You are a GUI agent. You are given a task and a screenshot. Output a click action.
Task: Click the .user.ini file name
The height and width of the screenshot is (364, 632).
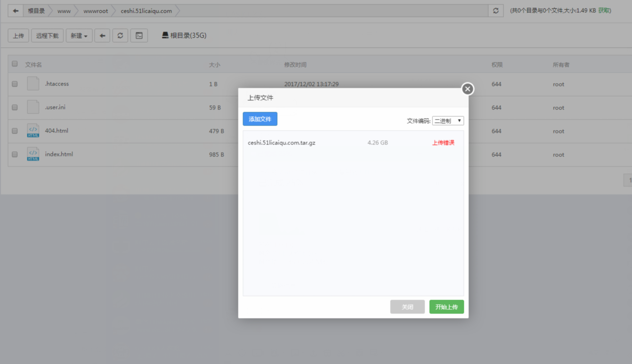pyautogui.click(x=55, y=107)
